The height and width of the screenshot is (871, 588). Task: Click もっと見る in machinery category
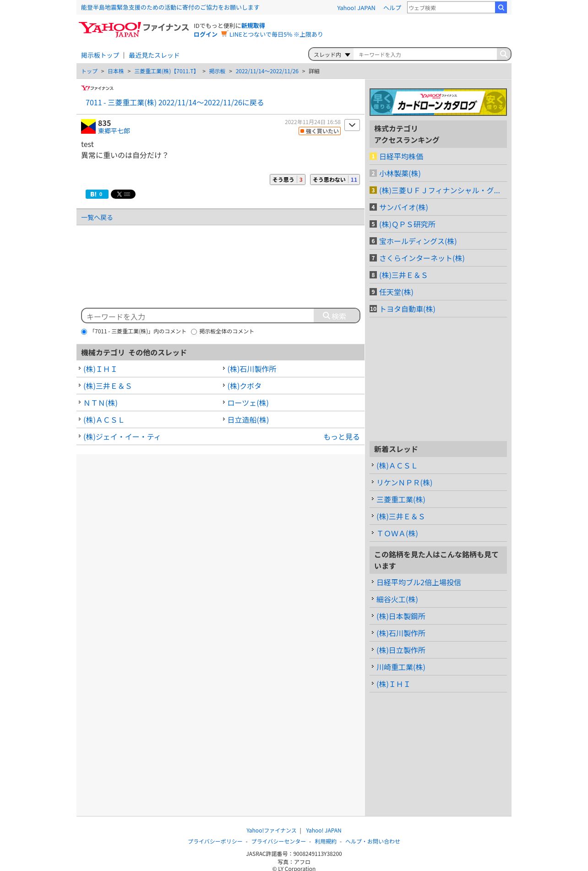(342, 437)
